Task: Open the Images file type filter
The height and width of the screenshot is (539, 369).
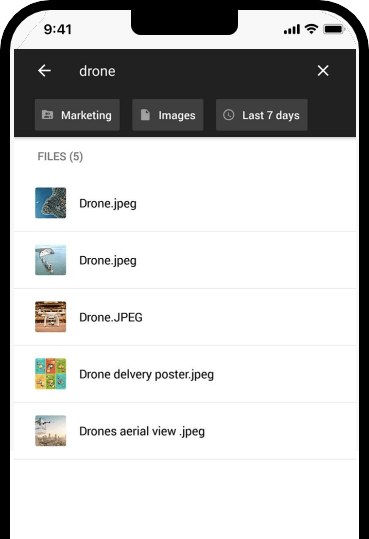Action: pyautogui.click(x=168, y=115)
